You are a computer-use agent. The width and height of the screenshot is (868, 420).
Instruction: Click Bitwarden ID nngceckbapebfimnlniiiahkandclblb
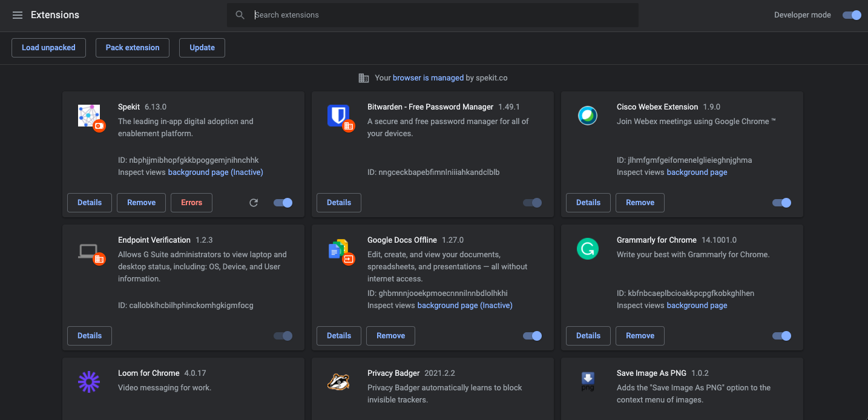pyautogui.click(x=433, y=172)
